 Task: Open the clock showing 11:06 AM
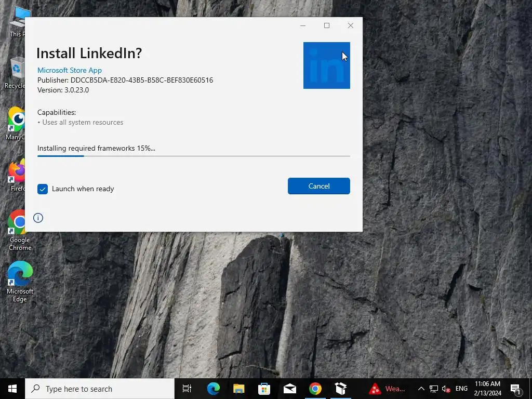click(x=487, y=389)
